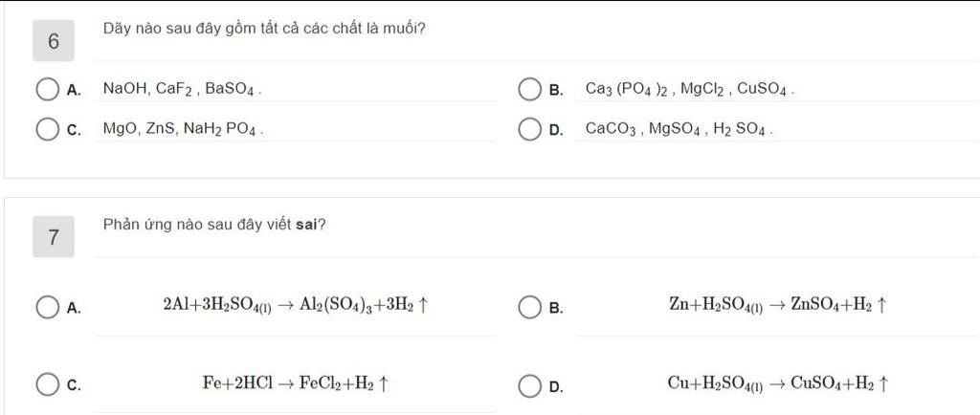Click the answer text CaCO3, MgSO4, H2SO4
The image size is (980, 415).
point(679,130)
